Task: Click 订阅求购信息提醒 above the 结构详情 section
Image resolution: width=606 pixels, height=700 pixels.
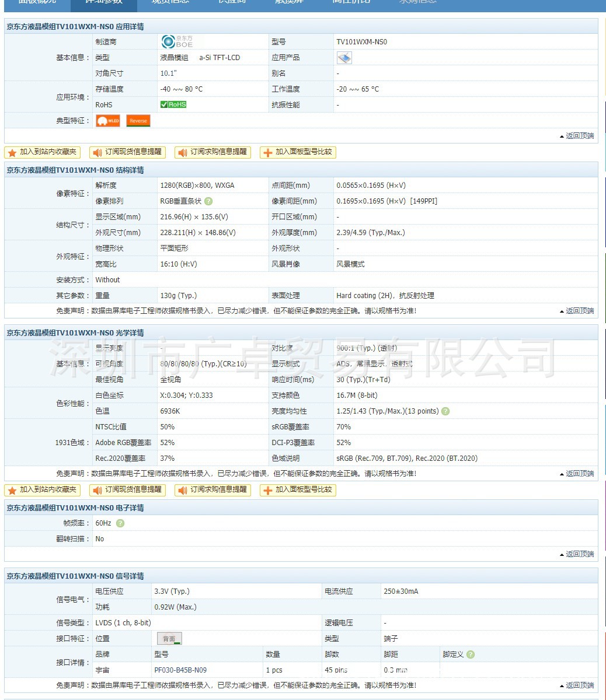Action: point(213,152)
